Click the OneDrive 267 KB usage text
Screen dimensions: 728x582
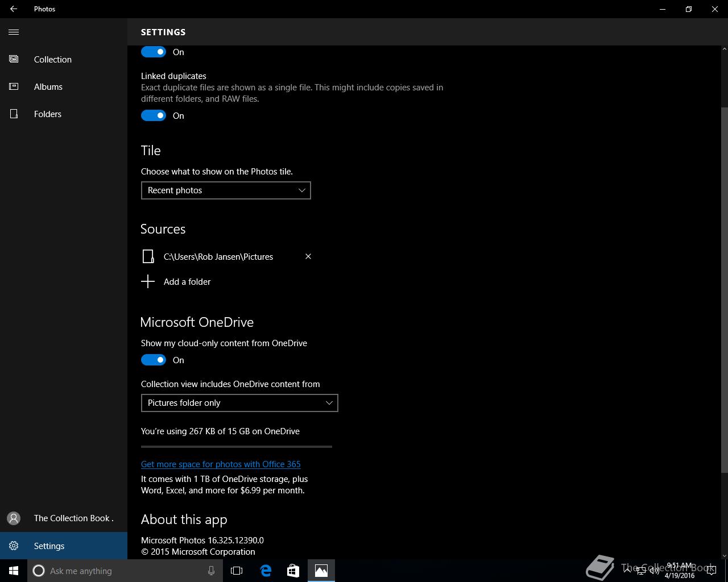pyautogui.click(x=220, y=431)
